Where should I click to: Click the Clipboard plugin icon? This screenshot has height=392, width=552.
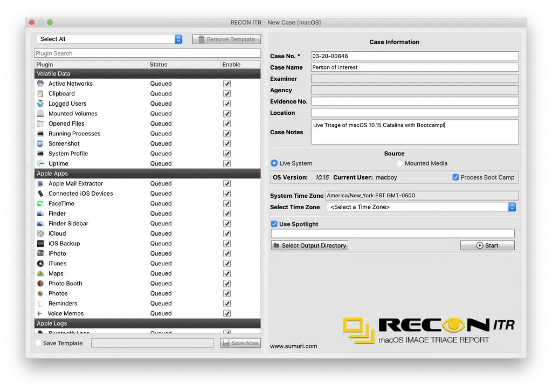point(40,94)
